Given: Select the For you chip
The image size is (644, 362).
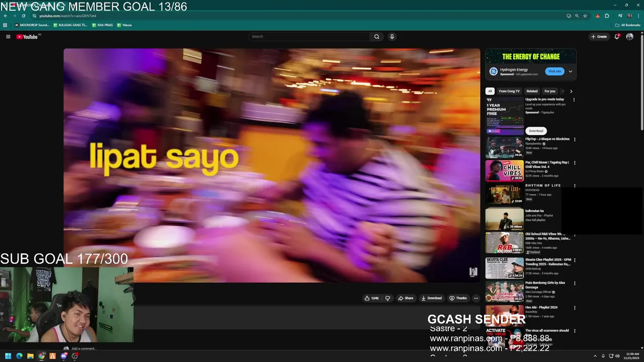Looking at the screenshot, I should point(550,92).
